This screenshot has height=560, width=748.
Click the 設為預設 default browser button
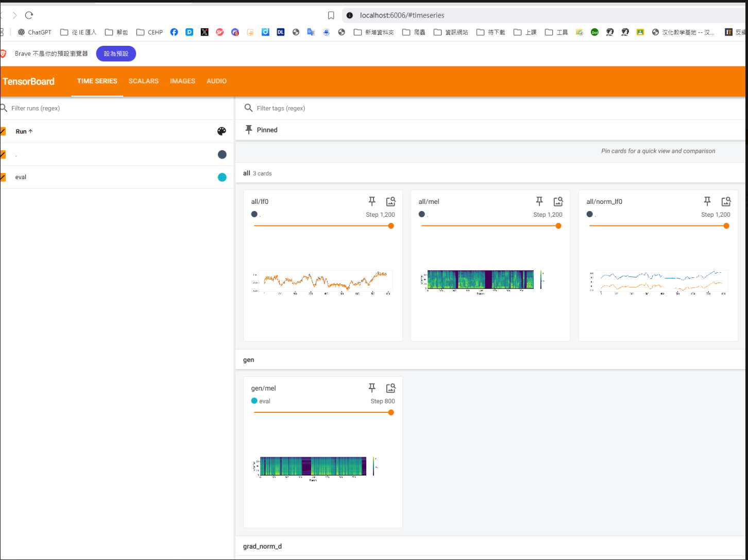coord(116,54)
